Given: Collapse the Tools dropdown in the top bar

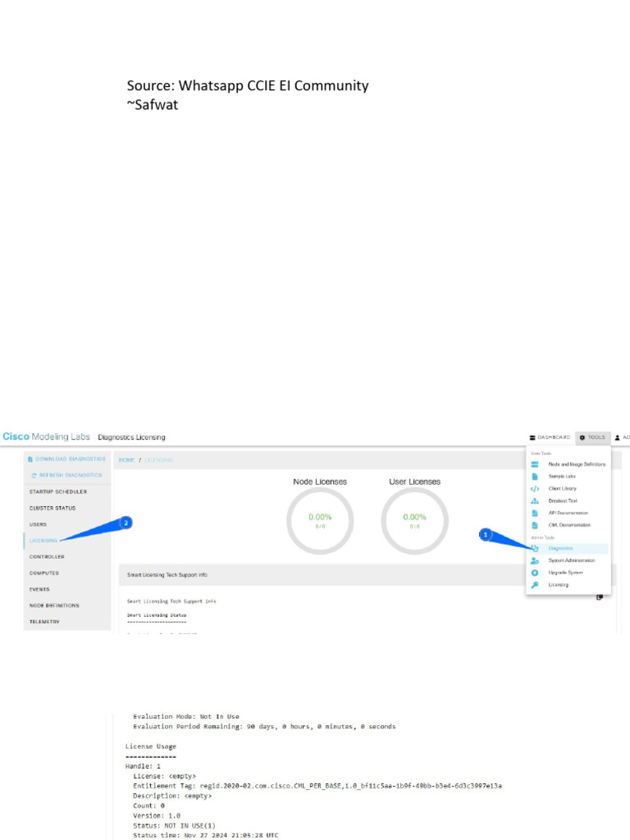Looking at the screenshot, I should (x=592, y=438).
